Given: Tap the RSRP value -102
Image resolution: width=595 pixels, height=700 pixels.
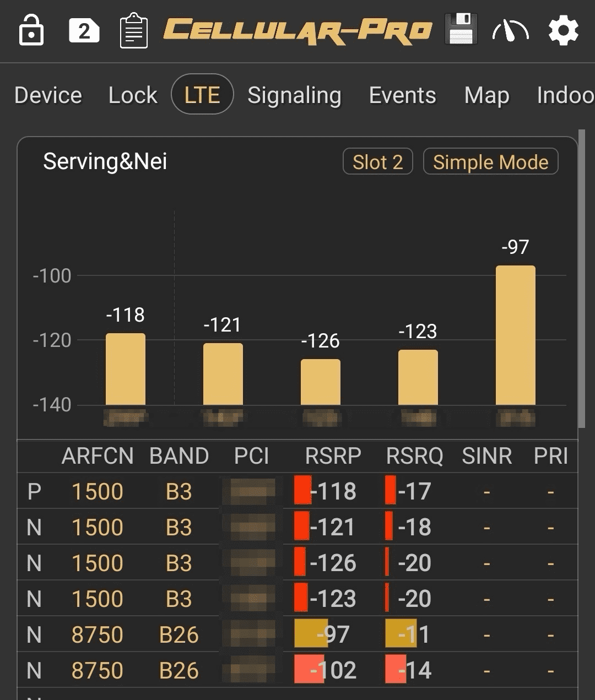Looking at the screenshot, I should tap(333, 670).
